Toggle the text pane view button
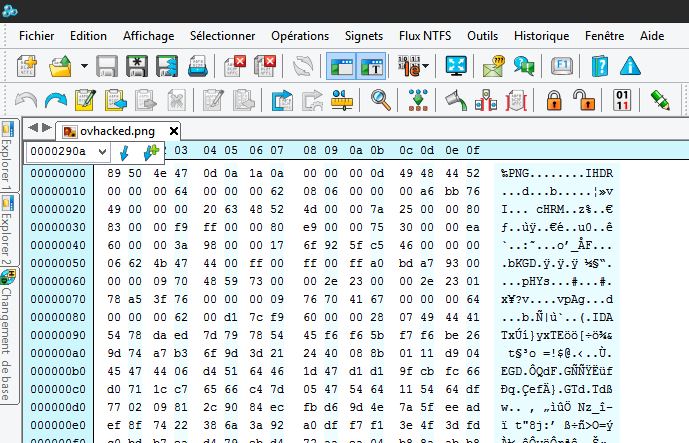689x443 pixels. (x=371, y=66)
